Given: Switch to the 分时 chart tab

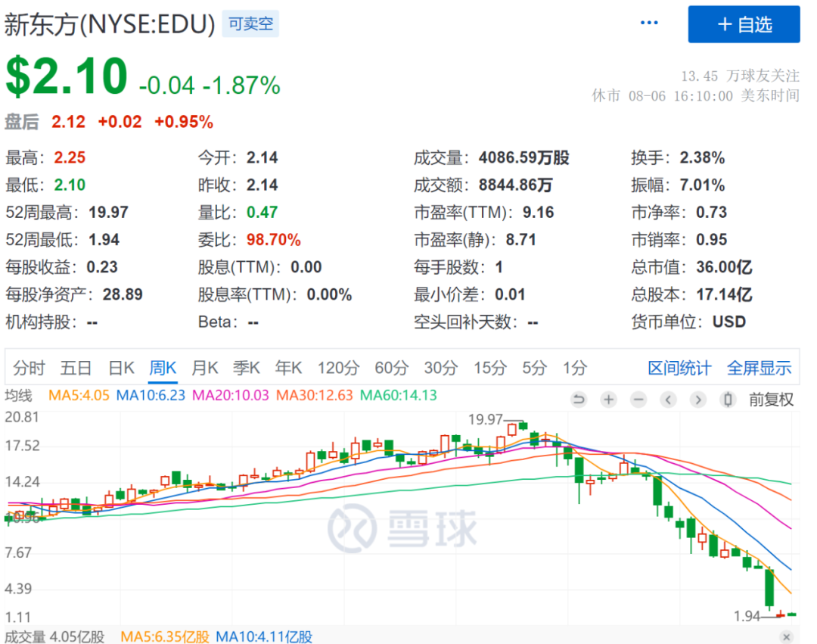Looking at the screenshot, I should [29, 368].
